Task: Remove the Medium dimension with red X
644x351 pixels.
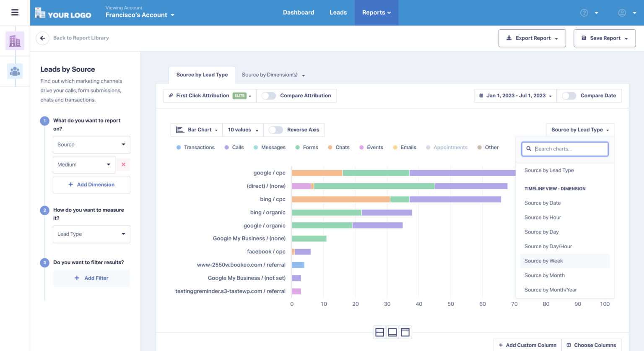Action: coord(123,164)
